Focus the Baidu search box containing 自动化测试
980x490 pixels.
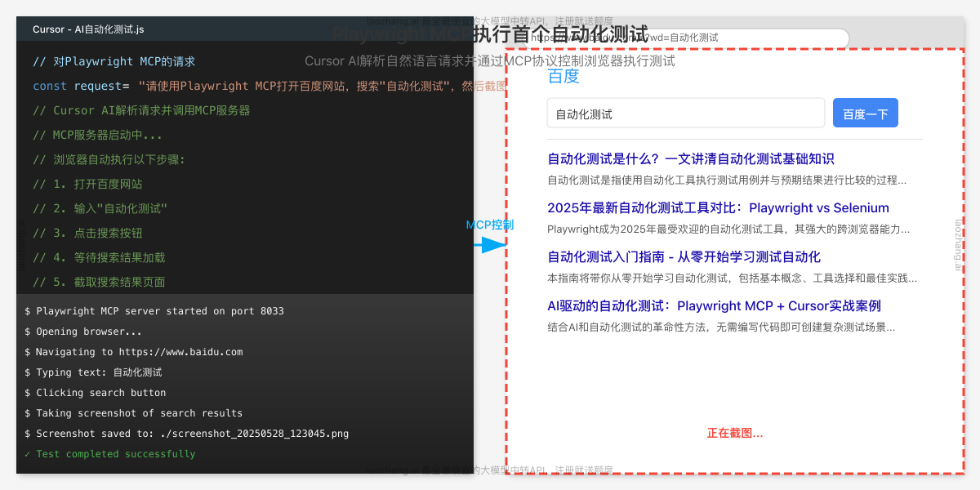click(686, 114)
